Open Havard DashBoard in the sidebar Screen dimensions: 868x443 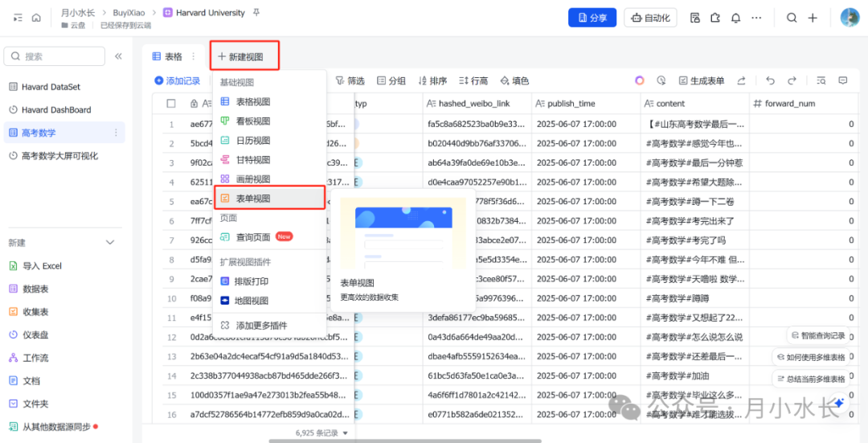[64, 109]
